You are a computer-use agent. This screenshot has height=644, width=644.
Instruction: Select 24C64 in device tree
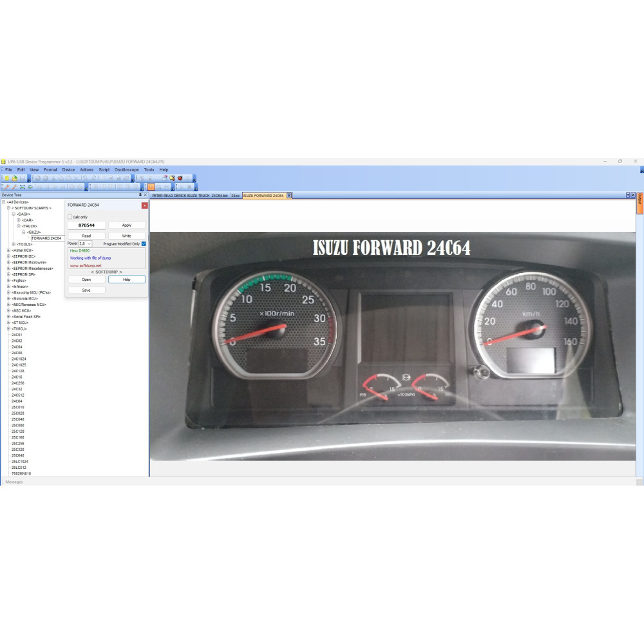click(x=17, y=401)
